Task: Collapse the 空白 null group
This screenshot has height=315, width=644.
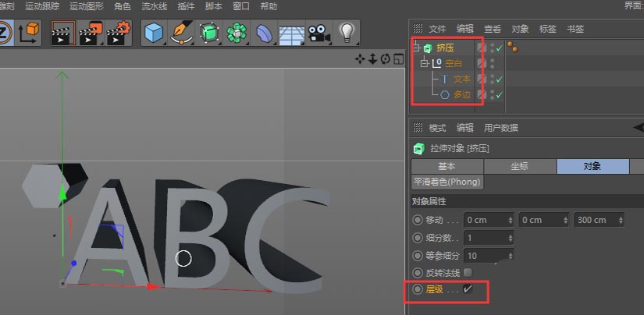Action: (x=425, y=63)
